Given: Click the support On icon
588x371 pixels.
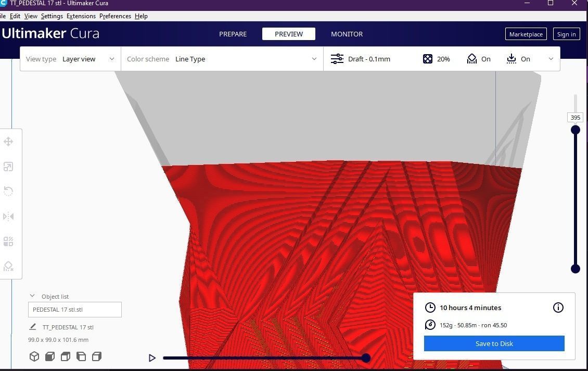Looking at the screenshot, I should [472, 59].
